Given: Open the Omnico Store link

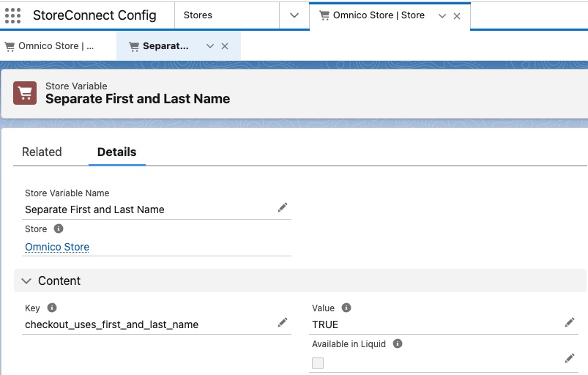Looking at the screenshot, I should pyautogui.click(x=57, y=247).
